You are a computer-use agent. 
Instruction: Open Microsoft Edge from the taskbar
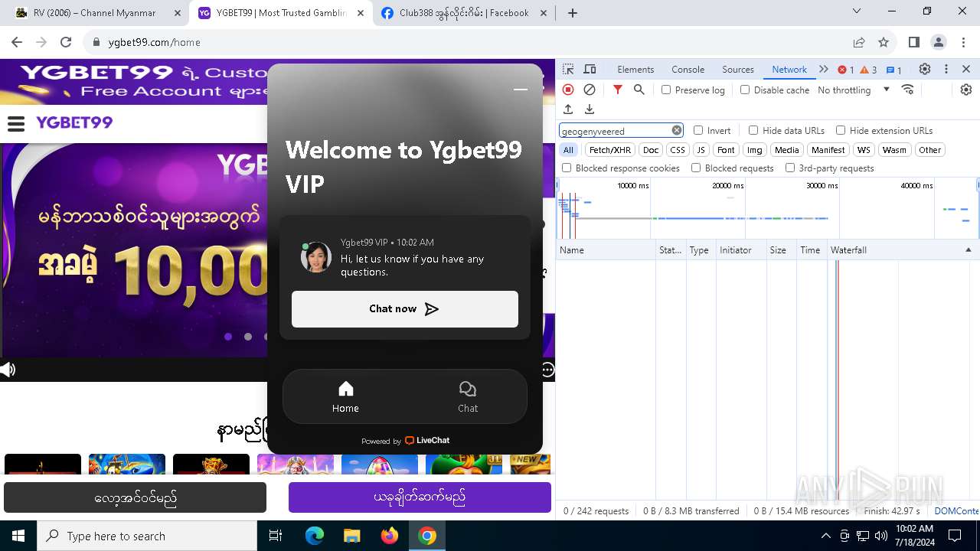[315, 536]
